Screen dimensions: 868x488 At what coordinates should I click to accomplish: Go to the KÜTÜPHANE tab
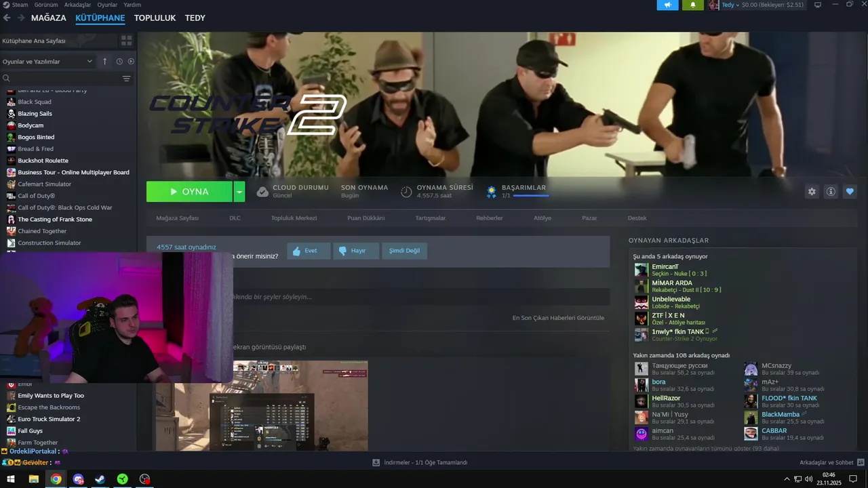[x=100, y=18]
